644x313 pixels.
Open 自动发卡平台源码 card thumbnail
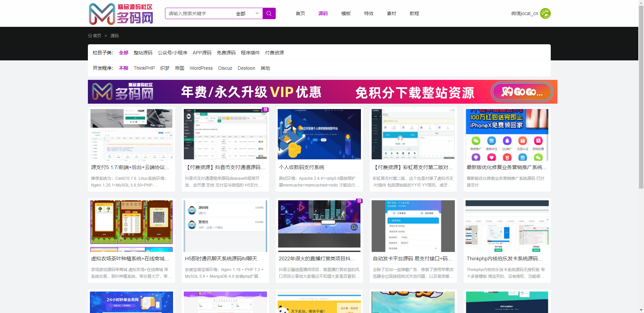413,226
